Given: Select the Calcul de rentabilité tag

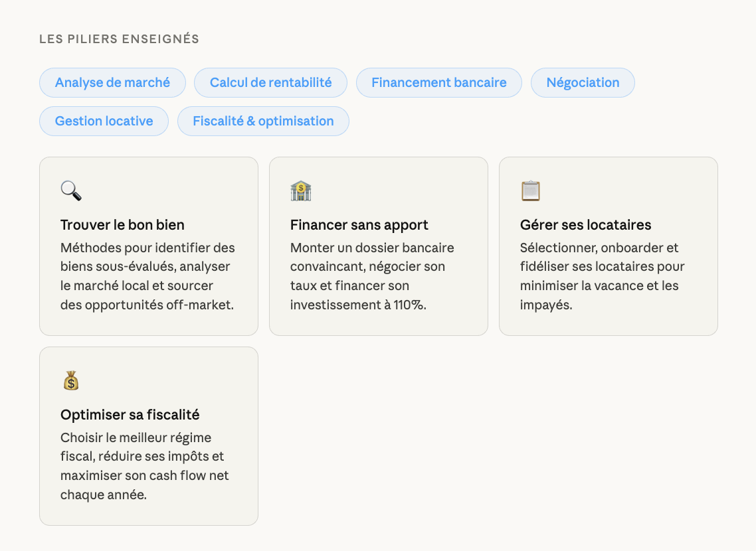Looking at the screenshot, I should (270, 83).
